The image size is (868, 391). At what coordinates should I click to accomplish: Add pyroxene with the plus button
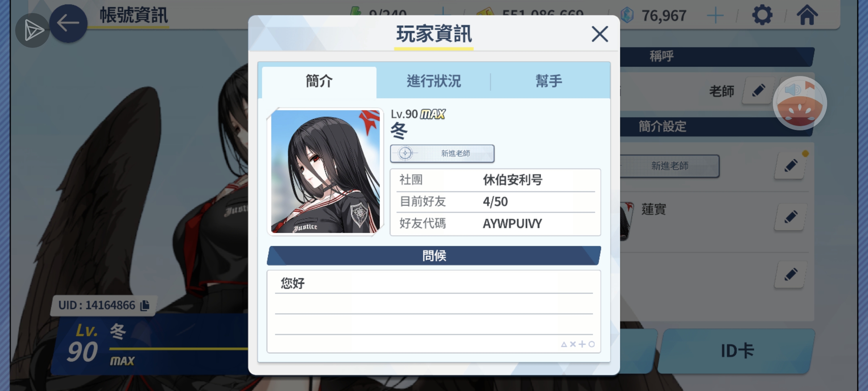click(x=715, y=16)
